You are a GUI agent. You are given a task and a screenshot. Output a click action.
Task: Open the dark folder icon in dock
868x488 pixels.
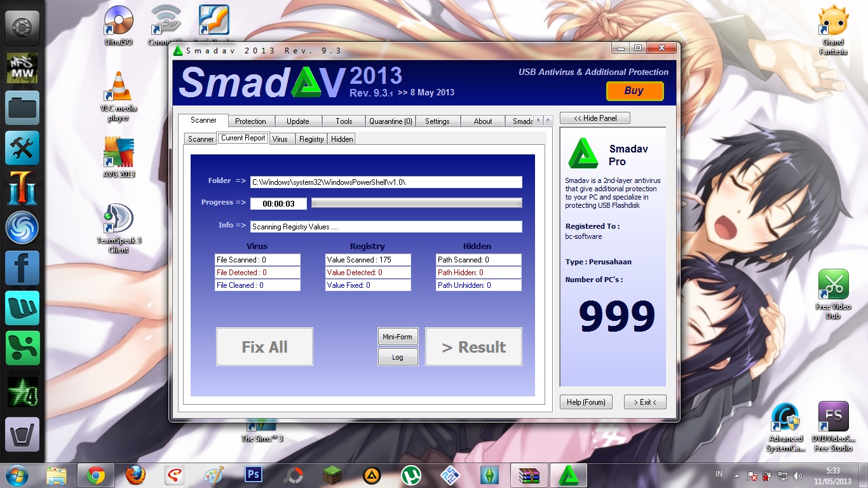22,107
